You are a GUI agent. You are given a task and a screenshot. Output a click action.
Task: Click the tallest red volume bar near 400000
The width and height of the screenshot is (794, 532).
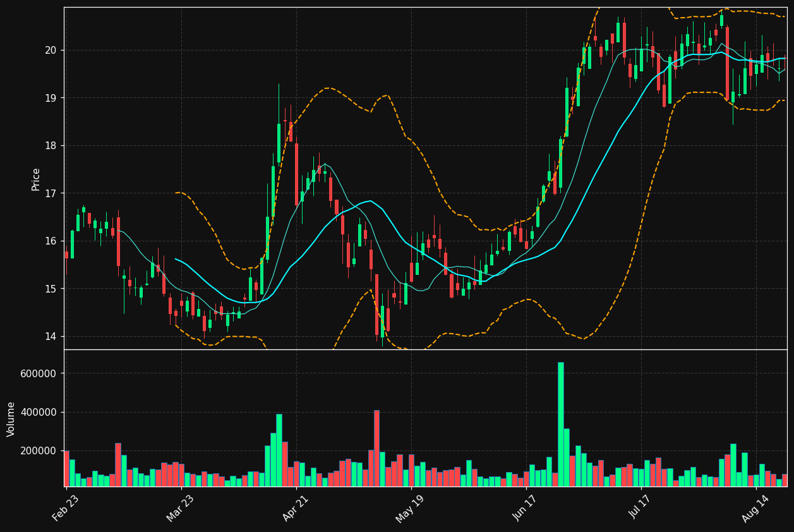[x=376, y=448]
